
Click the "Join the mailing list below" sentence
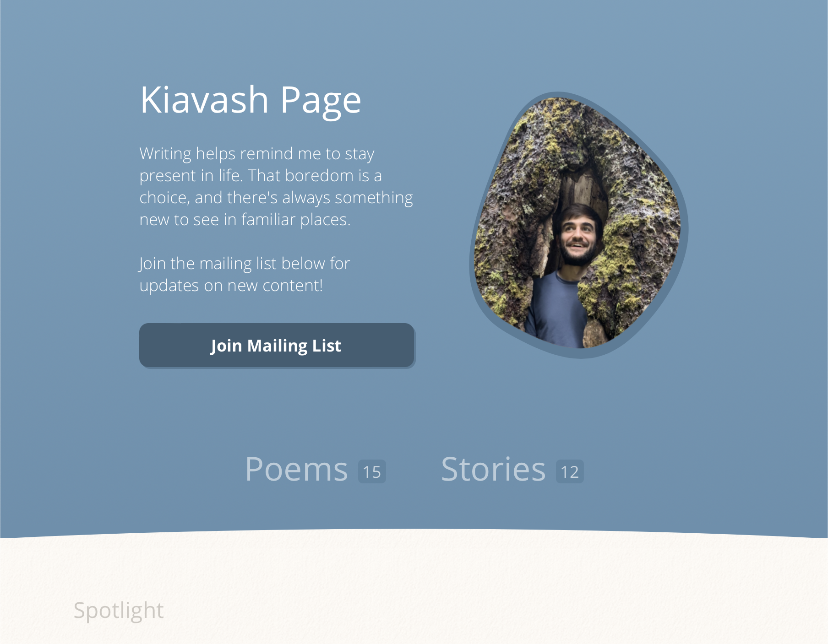245,264
